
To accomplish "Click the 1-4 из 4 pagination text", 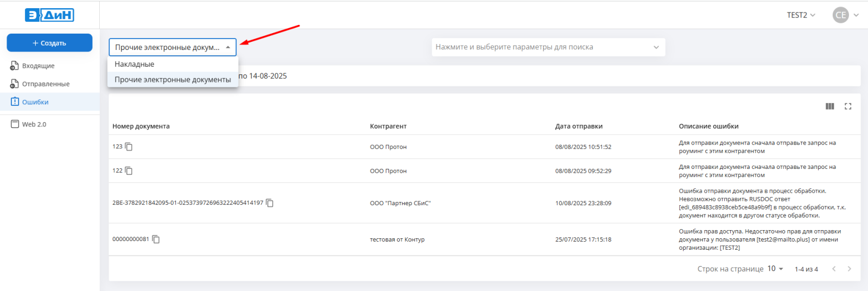I will pyautogui.click(x=806, y=269).
